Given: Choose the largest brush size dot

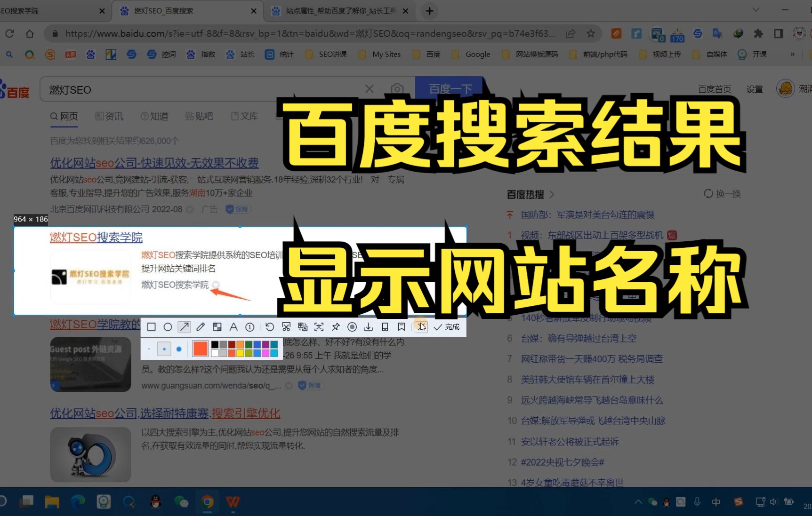Looking at the screenshot, I should [x=179, y=349].
